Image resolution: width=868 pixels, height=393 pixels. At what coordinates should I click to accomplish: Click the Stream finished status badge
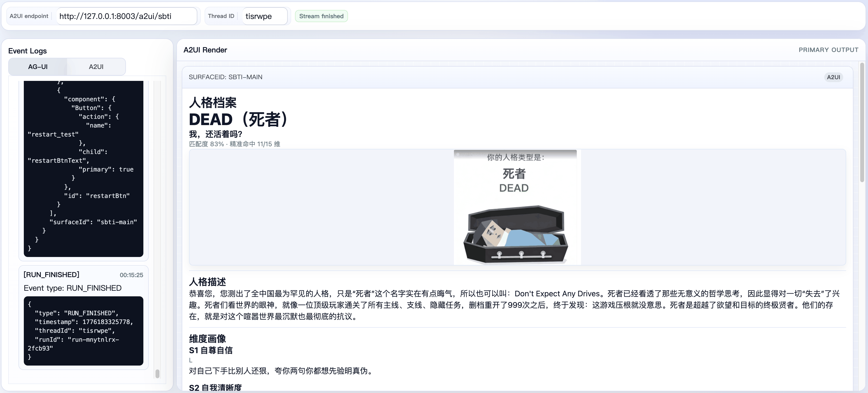[x=321, y=16]
